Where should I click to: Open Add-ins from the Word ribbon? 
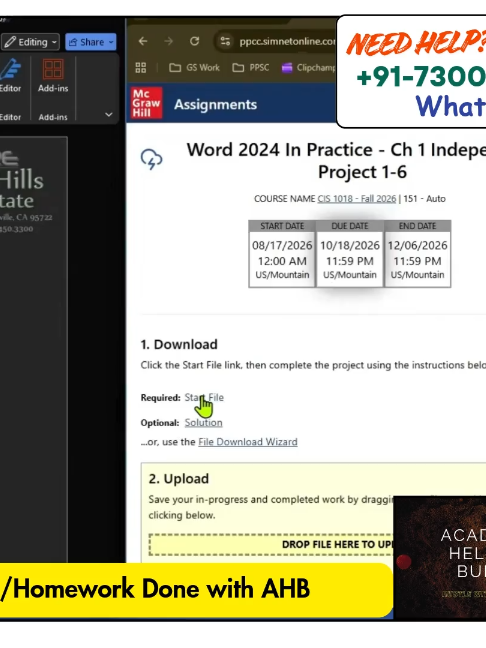[53, 76]
